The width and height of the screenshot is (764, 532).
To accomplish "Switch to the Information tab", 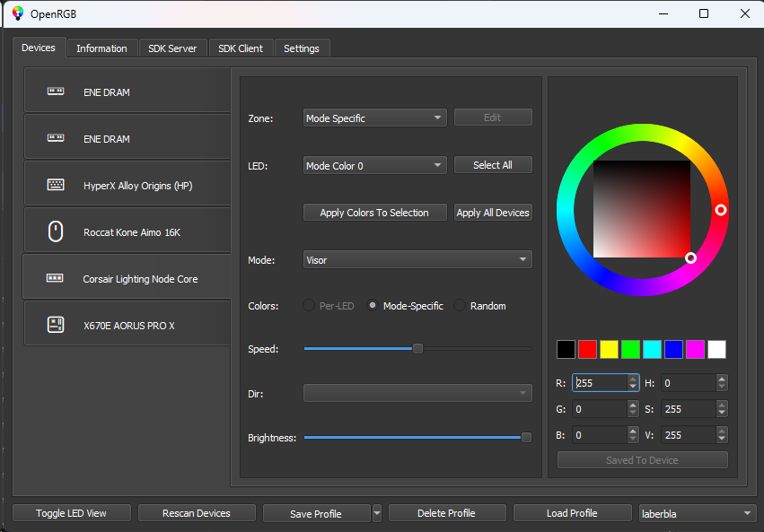I will 101,48.
